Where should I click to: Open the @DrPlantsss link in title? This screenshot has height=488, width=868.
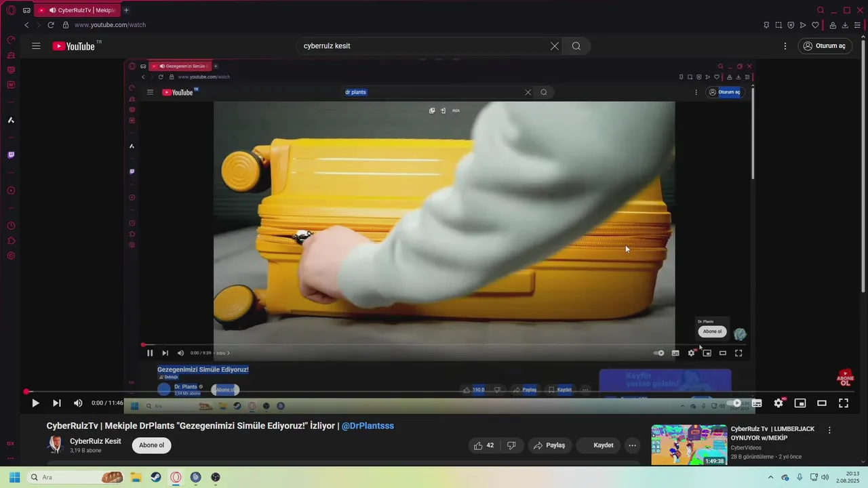[x=368, y=426]
